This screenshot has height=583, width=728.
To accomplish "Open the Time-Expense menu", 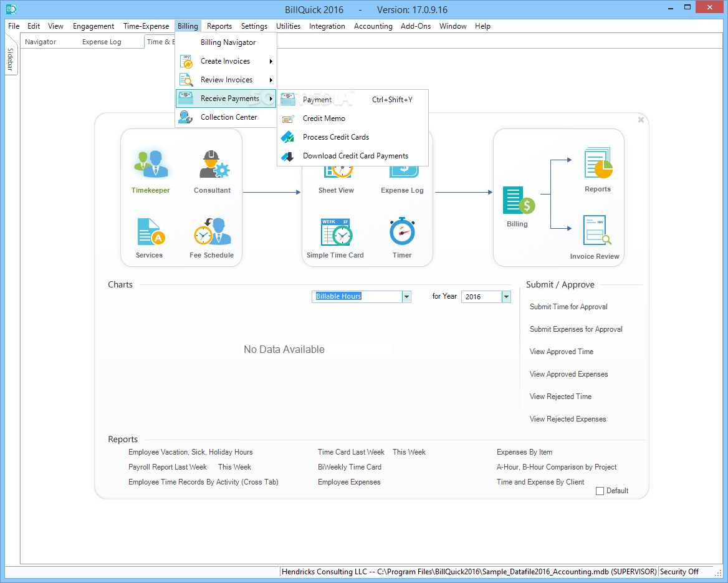I will pyautogui.click(x=146, y=26).
